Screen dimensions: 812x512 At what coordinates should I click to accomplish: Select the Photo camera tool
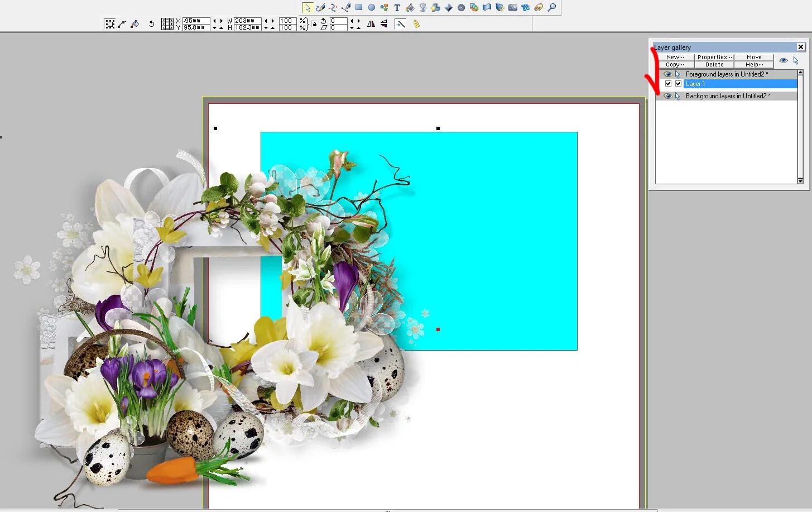click(x=513, y=8)
